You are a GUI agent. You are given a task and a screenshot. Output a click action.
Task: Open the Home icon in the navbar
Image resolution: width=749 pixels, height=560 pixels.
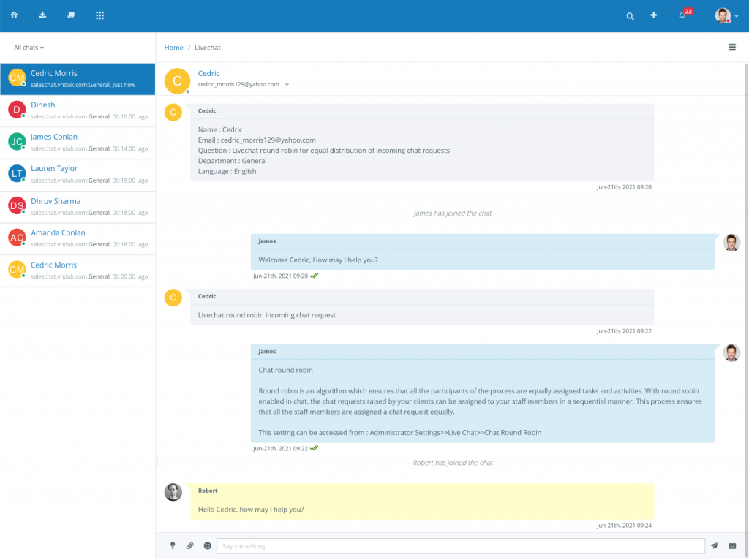[14, 15]
